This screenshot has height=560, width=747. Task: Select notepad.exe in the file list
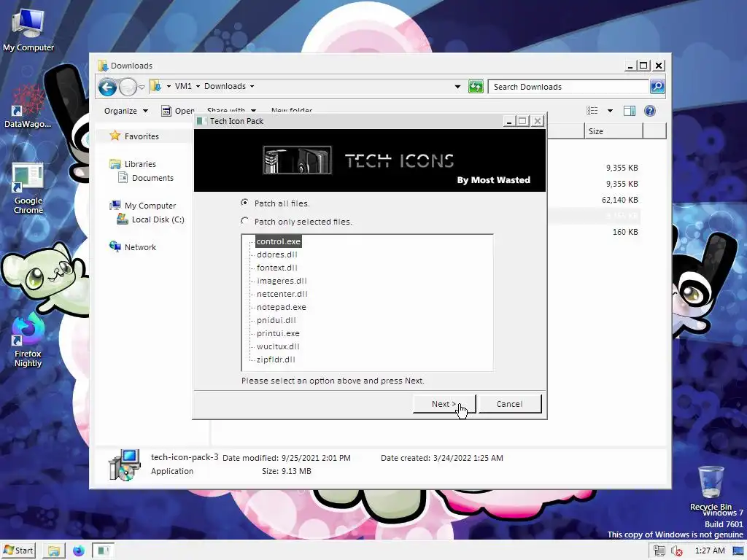point(281,307)
